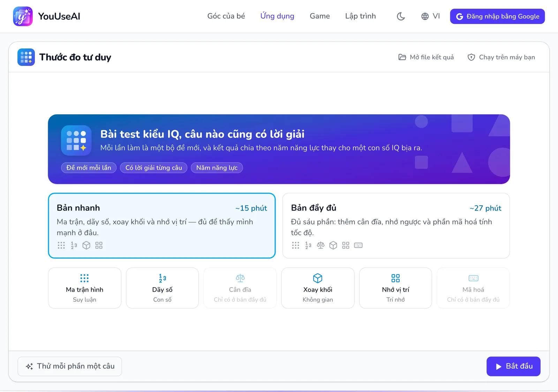The image size is (558, 392).
Task: Click the cube icon in Bản đầy đủ
Action: tap(333, 245)
